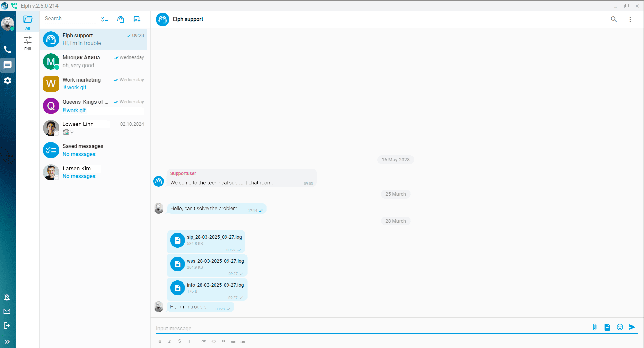Toggle bold text formatting
Viewport: 644px width, 348px height.
click(x=160, y=341)
